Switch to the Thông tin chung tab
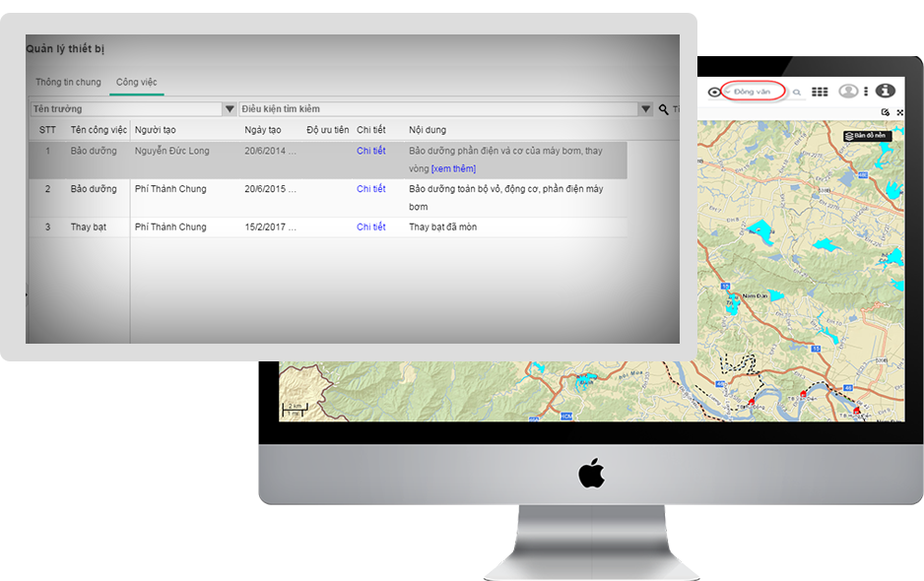The width and height of the screenshot is (924, 581). click(68, 83)
